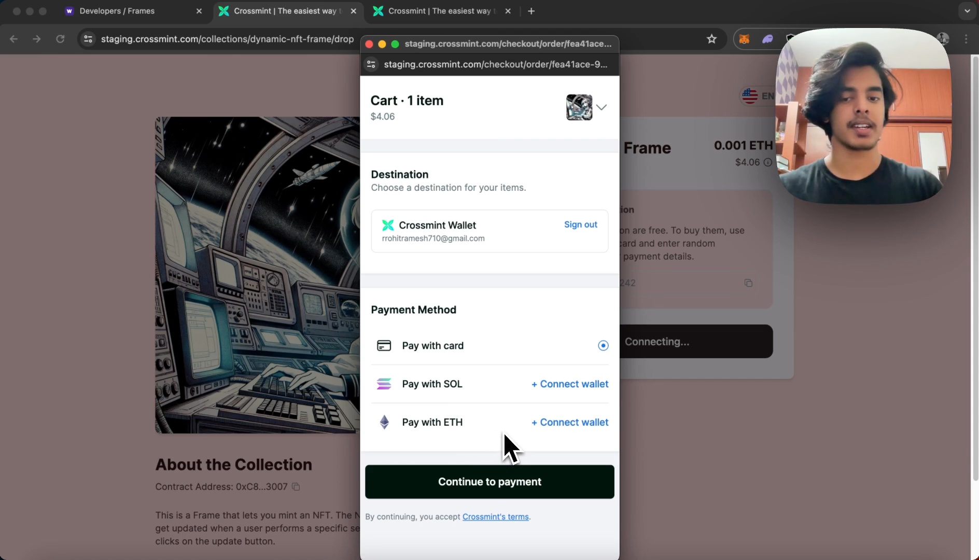This screenshot has width=979, height=560.
Task: Click the Pay with ETH label
Action: pos(432,422)
